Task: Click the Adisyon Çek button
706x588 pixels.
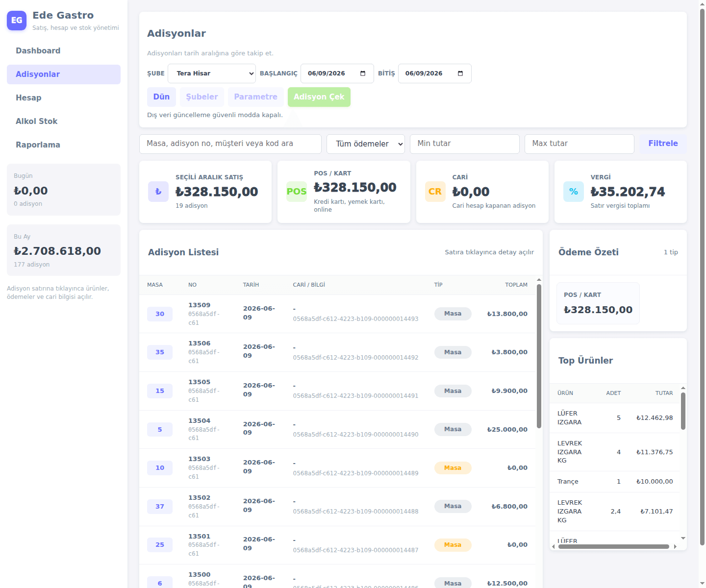Action: (x=319, y=97)
